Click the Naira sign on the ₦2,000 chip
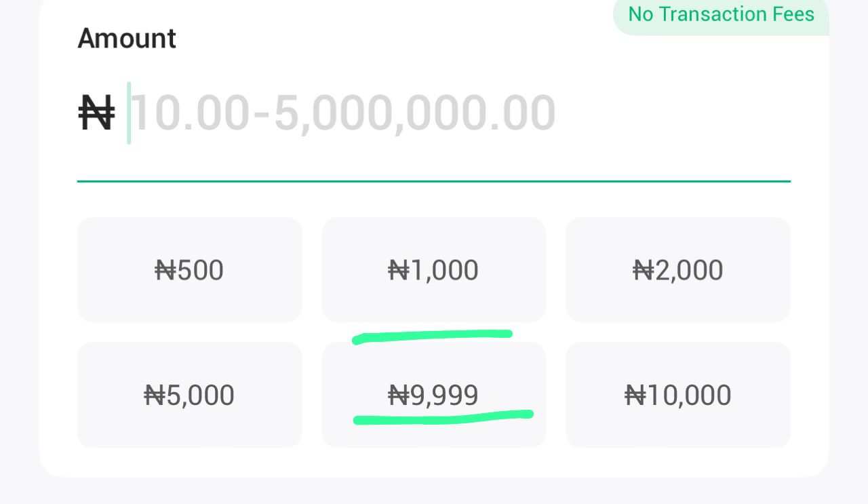The height and width of the screenshot is (504, 868). 642,271
